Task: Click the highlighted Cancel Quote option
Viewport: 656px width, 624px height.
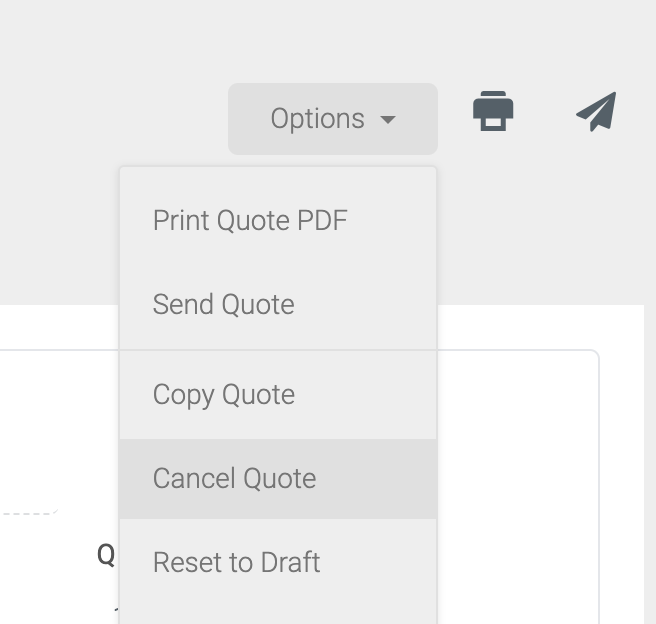Action: coord(235,478)
